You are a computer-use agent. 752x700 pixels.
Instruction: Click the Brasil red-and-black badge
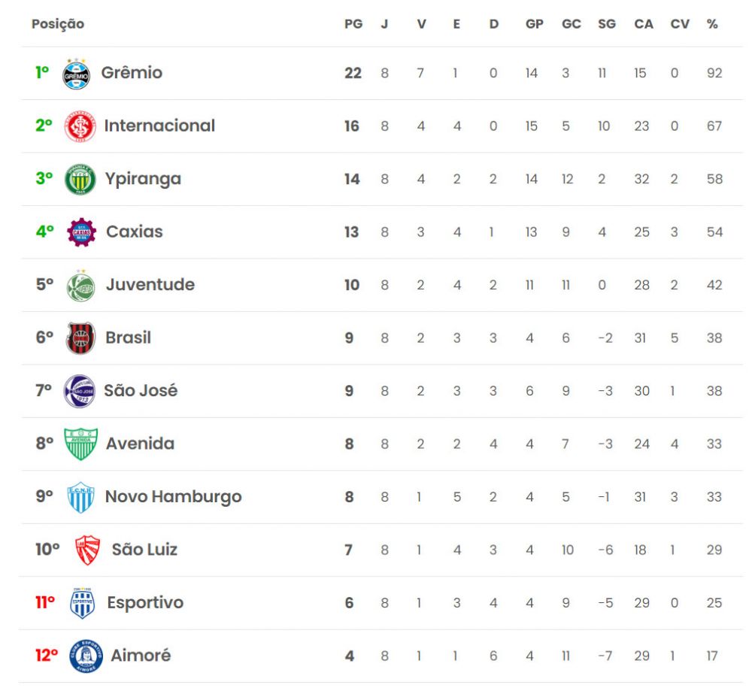pyautogui.click(x=80, y=338)
